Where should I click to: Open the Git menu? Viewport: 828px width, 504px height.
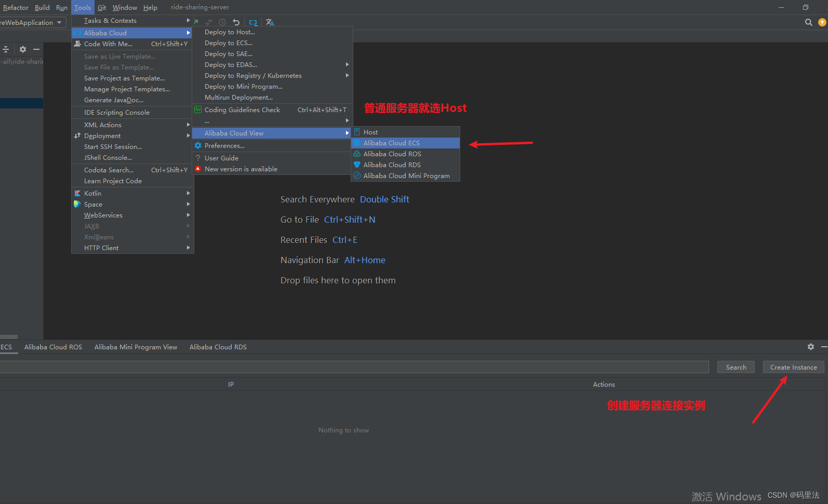(102, 8)
